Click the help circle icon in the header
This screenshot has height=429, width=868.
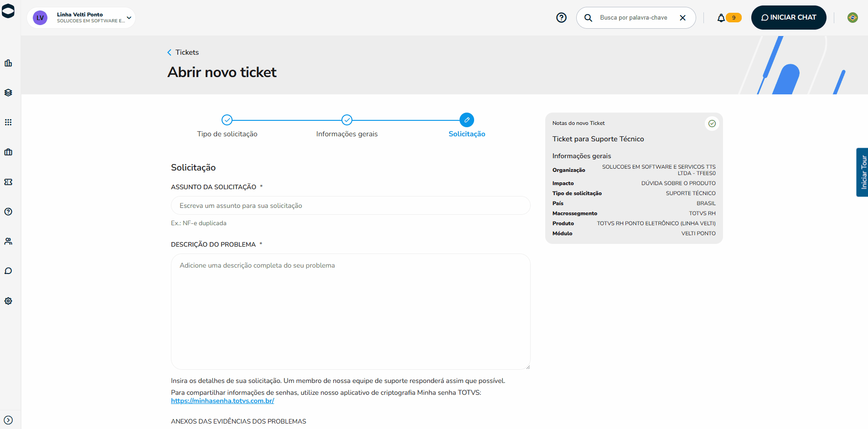click(562, 18)
